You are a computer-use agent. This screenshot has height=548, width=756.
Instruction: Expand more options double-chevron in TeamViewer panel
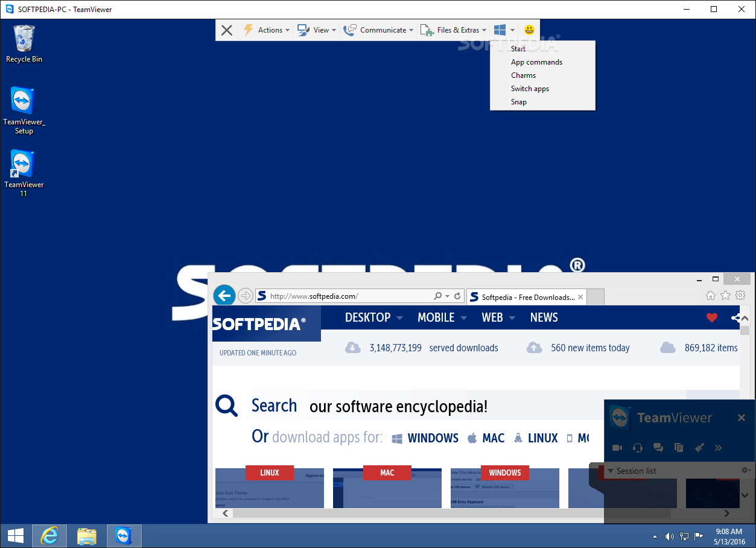tap(718, 448)
